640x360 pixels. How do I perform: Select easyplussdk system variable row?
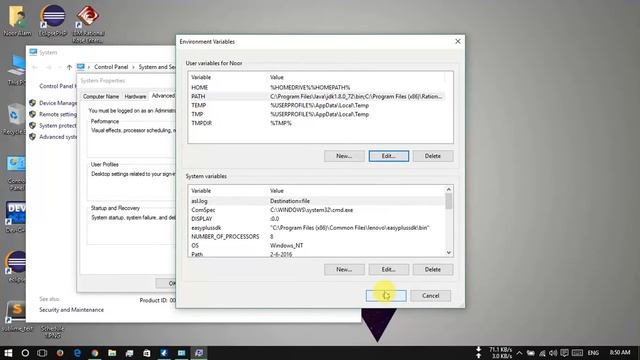pos(316,228)
